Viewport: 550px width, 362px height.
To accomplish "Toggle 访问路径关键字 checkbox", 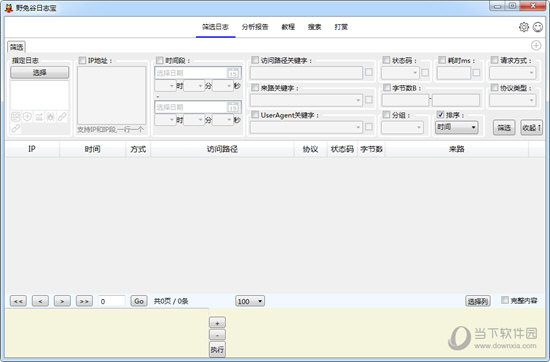I will (255, 60).
